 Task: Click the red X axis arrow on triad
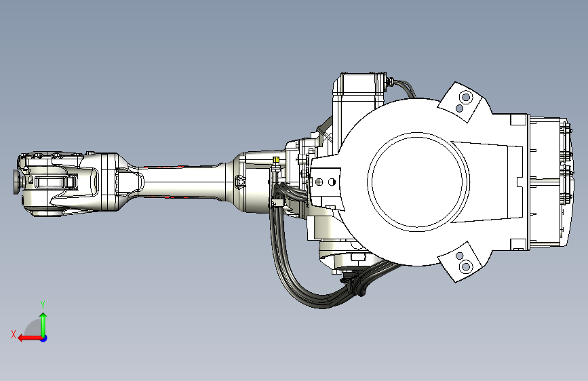tap(30, 338)
